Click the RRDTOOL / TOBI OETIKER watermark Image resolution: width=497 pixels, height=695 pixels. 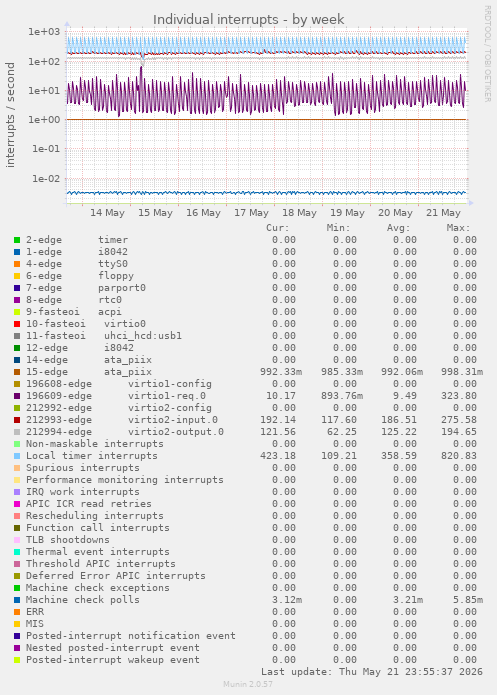click(x=487, y=54)
